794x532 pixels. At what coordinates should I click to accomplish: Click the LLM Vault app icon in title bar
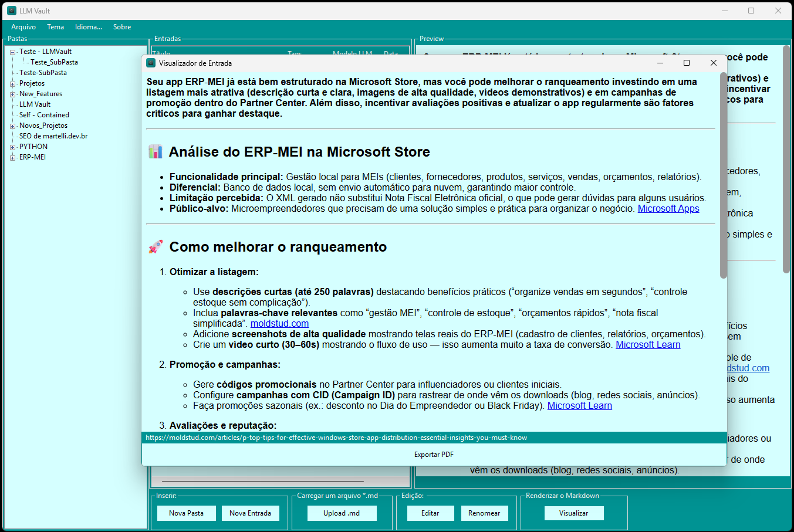12,11
